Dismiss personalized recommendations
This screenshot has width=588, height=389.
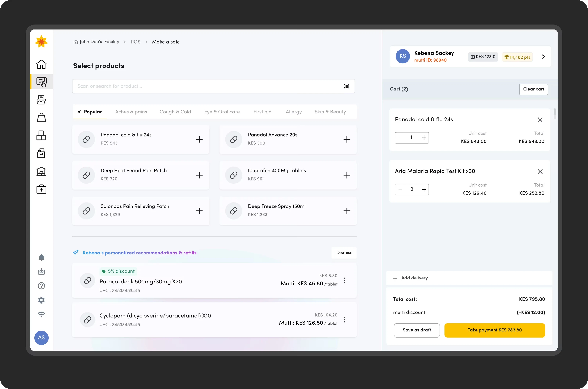click(x=344, y=253)
